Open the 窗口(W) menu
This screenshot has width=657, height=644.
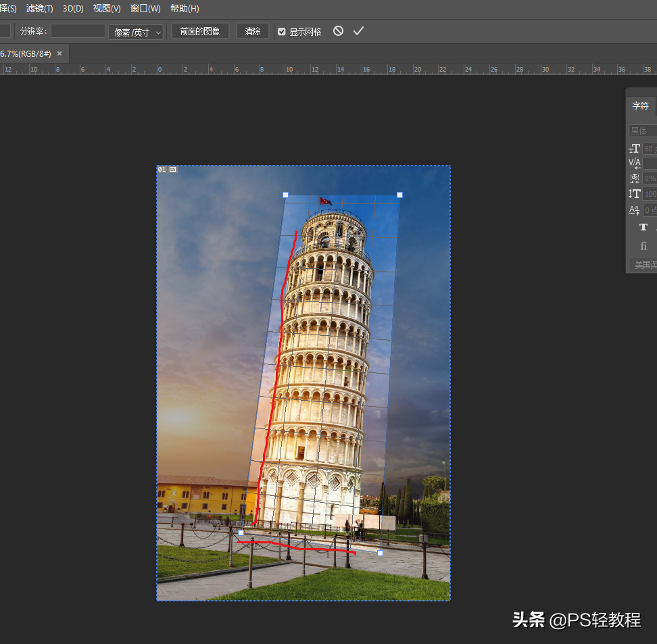pos(145,8)
